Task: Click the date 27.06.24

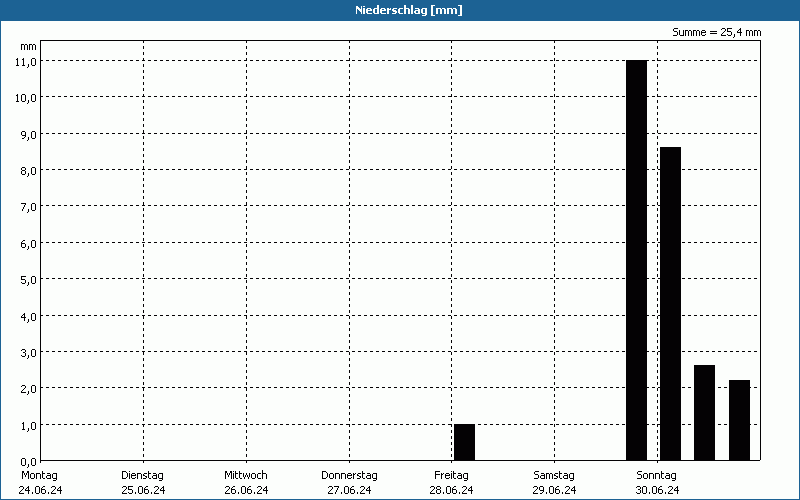Action: [349, 490]
